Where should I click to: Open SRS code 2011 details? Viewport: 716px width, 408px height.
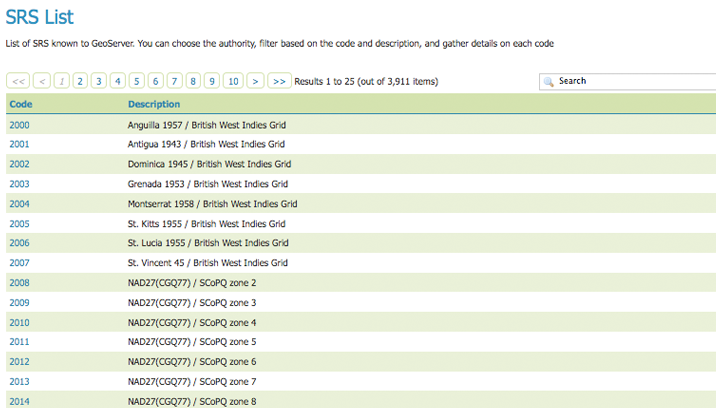(x=19, y=342)
